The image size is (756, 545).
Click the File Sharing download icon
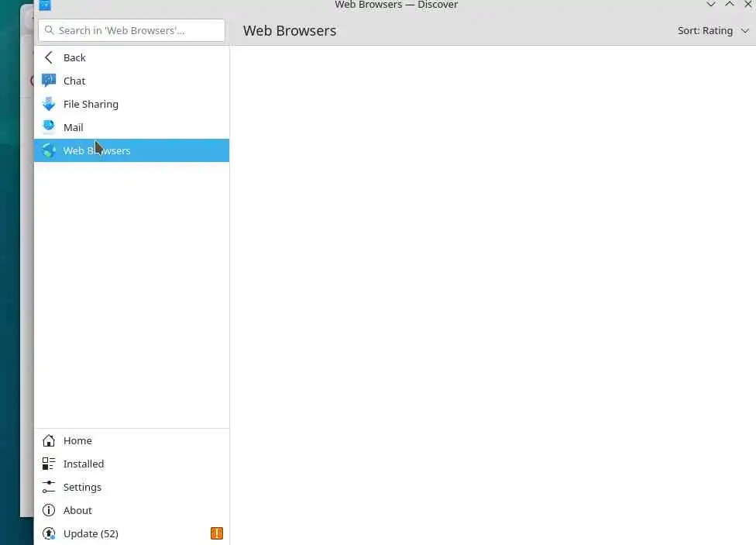point(49,104)
